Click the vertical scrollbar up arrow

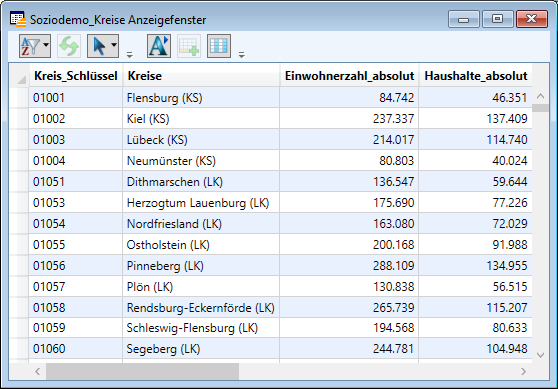coord(541,96)
